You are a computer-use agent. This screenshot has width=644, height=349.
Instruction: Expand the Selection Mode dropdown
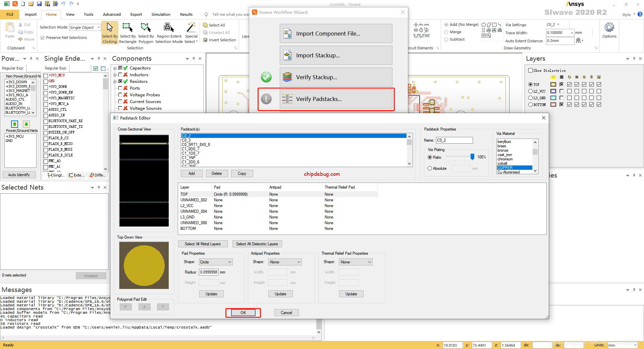click(x=99, y=28)
